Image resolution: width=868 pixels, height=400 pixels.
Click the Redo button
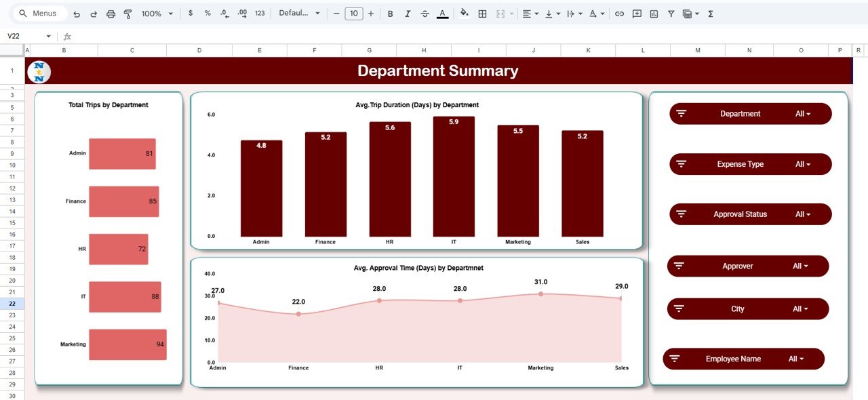pos(94,14)
